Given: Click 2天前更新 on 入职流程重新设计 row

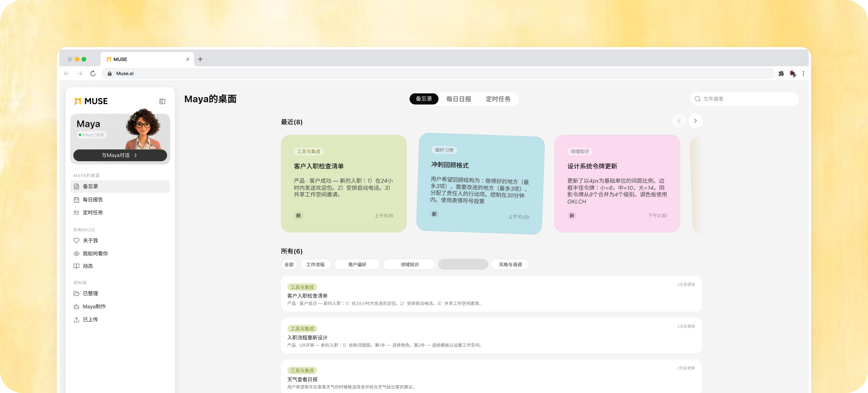Looking at the screenshot, I should [x=686, y=327].
